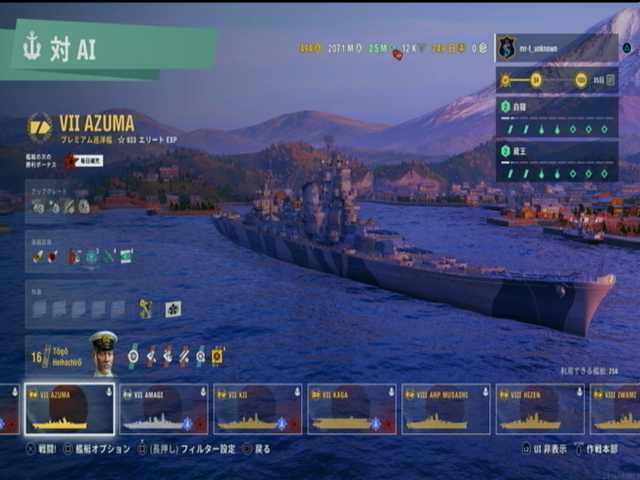Select the VII KAGA ship card
640x480 pixels.
pos(352,409)
